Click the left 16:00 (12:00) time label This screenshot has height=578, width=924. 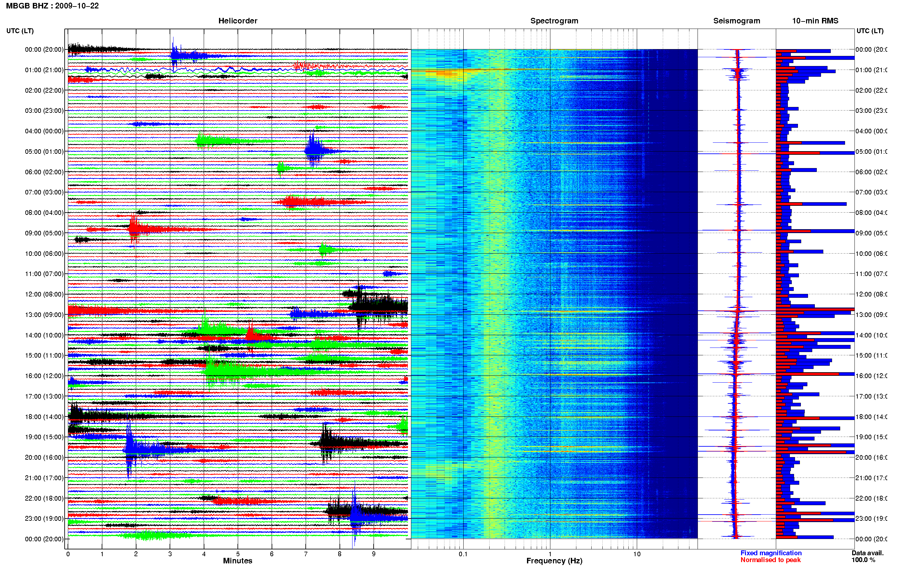pyautogui.click(x=44, y=376)
